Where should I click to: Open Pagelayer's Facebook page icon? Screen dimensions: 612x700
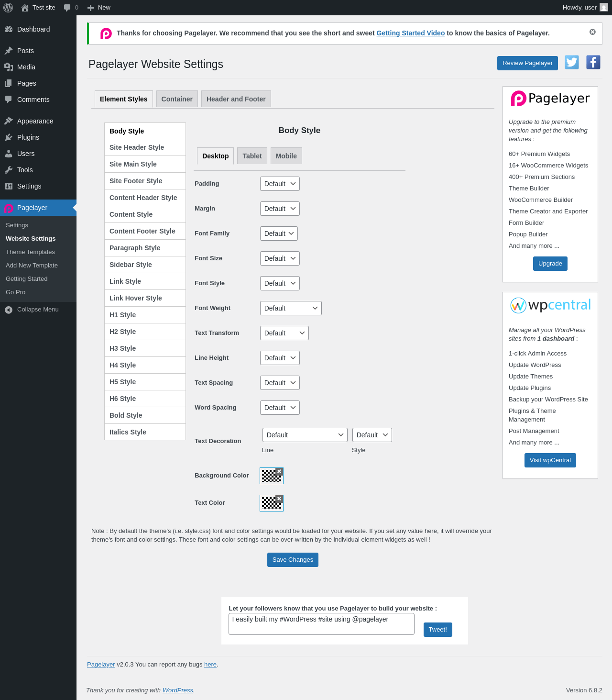[x=593, y=62]
